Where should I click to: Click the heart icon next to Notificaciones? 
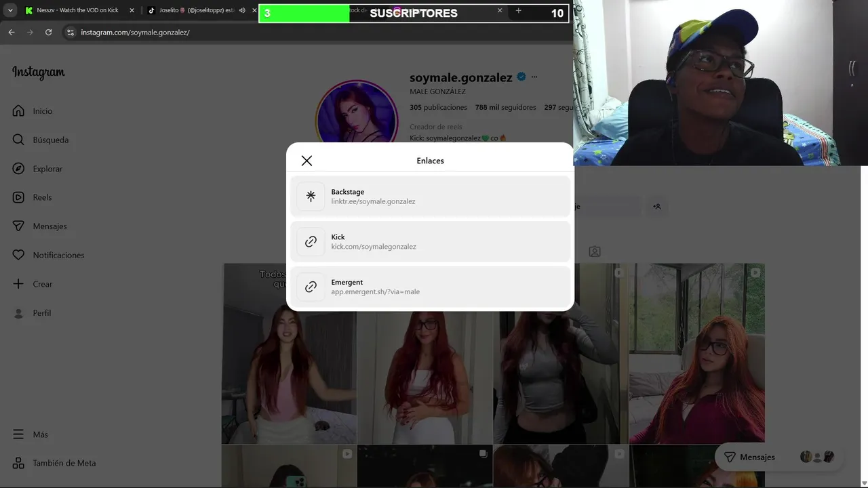18,256
